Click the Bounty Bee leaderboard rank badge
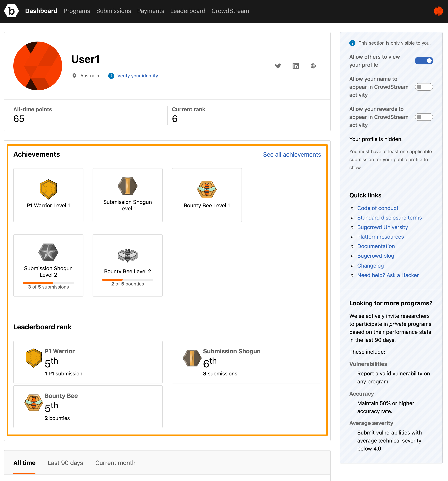448x481 pixels. click(x=34, y=403)
